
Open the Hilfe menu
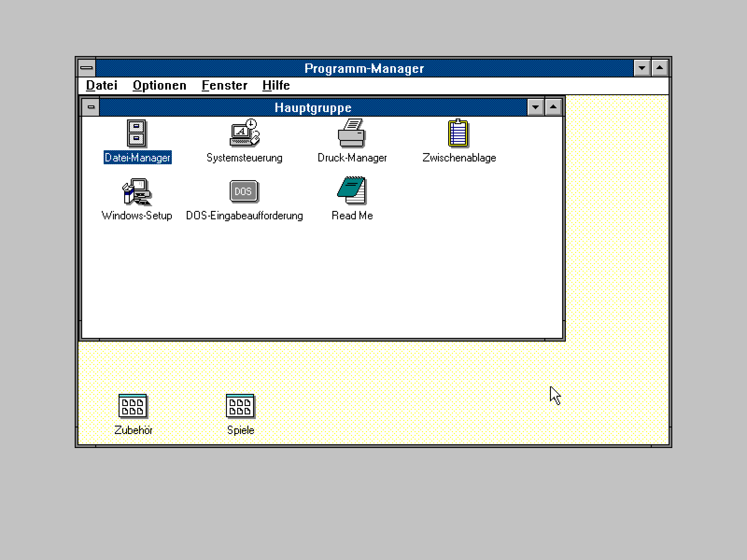tap(276, 85)
